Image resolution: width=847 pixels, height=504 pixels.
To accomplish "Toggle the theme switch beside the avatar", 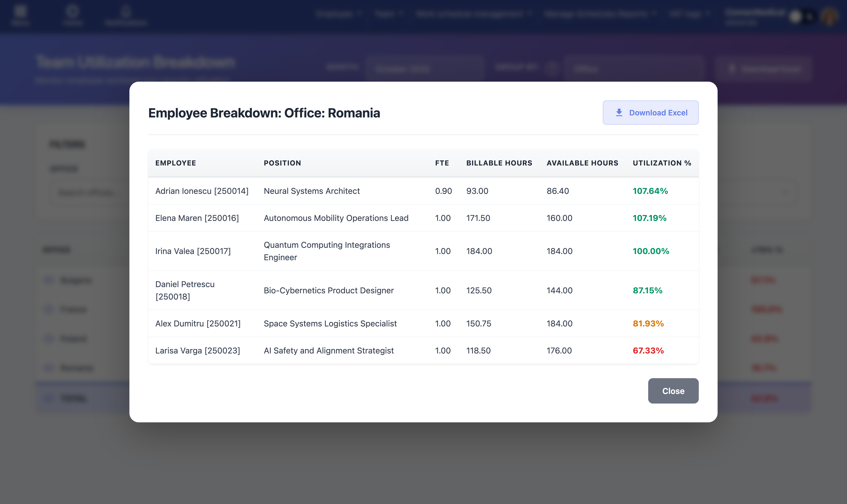I will coord(802,16).
